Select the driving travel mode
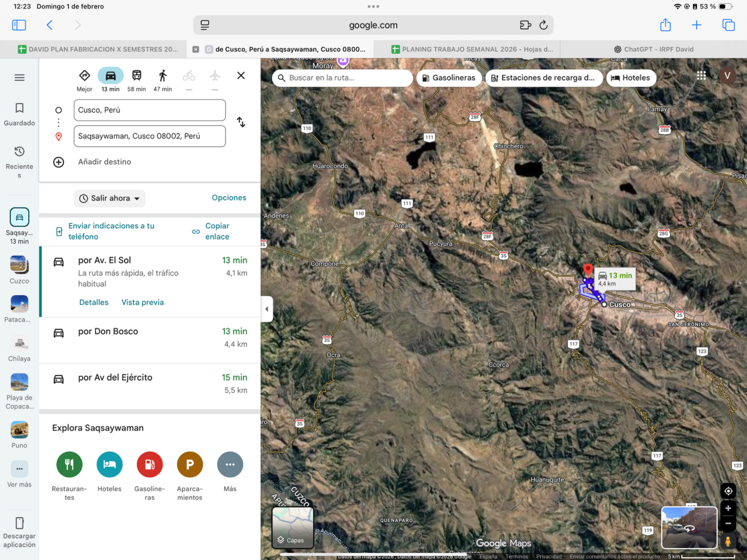The height and width of the screenshot is (560, 747). (111, 80)
